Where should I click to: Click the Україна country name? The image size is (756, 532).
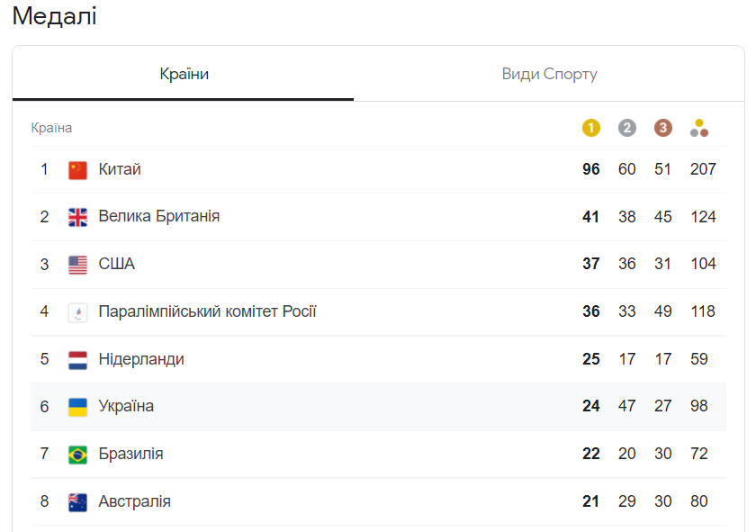pos(126,407)
